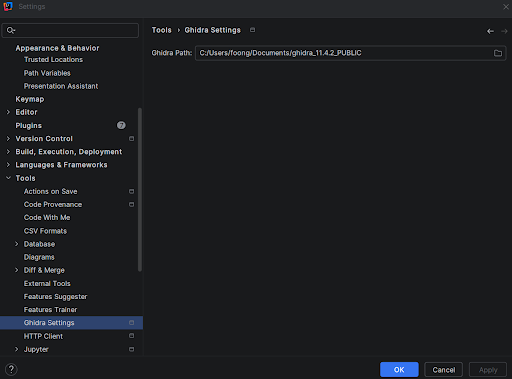Click the search magnifier icon in settings
This screenshot has height=379, width=512.
pyautogui.click(x=11, y=30)
